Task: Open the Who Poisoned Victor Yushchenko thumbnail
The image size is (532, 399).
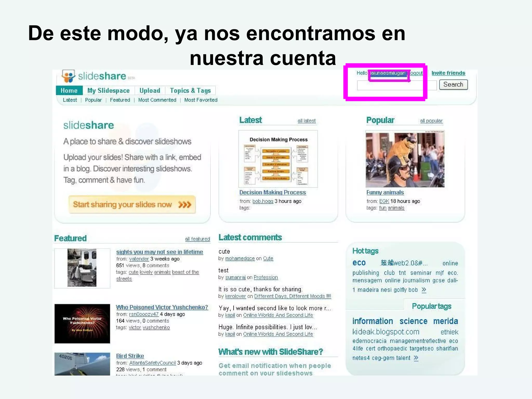Action: [82, 324]
